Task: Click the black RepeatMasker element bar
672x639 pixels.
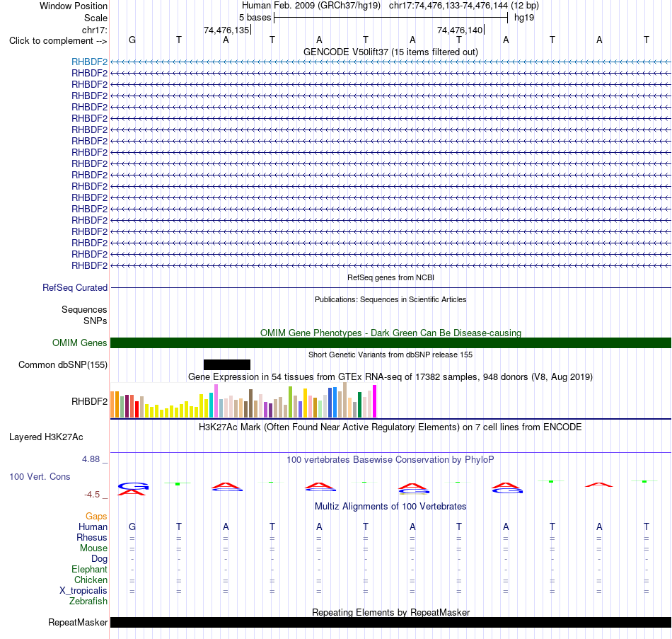Action: coord(390,622)
